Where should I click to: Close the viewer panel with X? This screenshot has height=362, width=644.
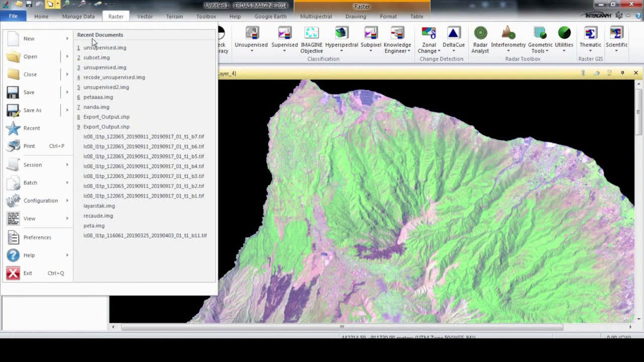(x=636, y=73)
